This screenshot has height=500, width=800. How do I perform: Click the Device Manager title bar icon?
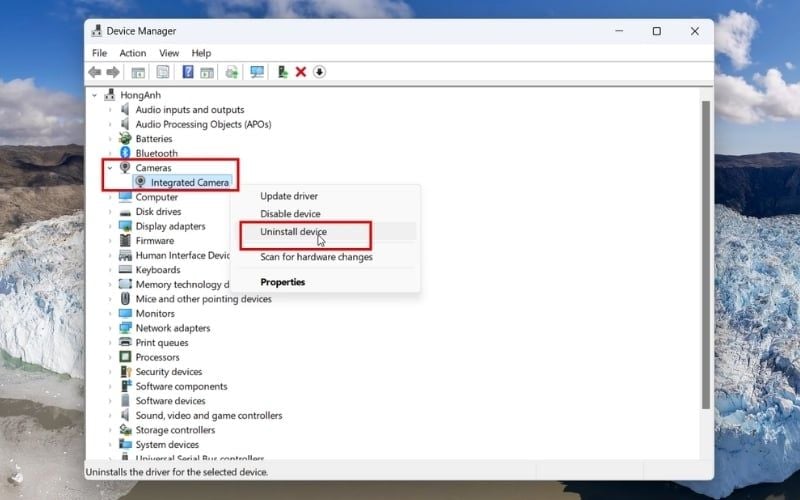click(x=96, y=31)
